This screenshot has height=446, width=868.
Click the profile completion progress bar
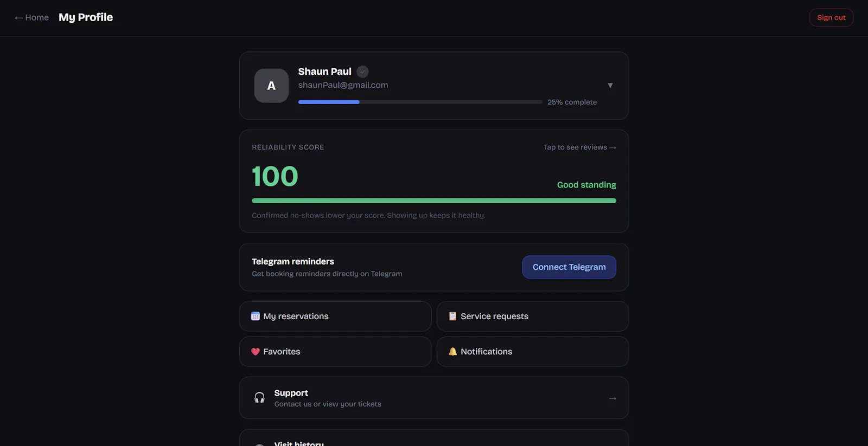(x=420, y=102)
